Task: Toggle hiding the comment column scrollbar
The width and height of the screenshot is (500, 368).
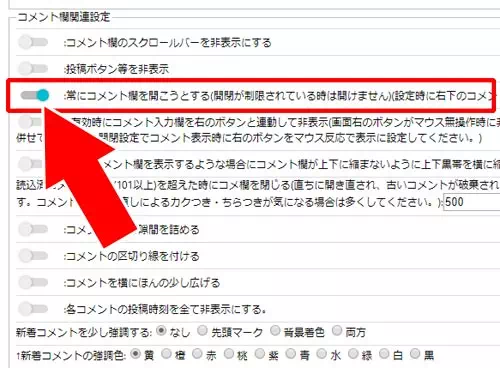Action: 33,42
